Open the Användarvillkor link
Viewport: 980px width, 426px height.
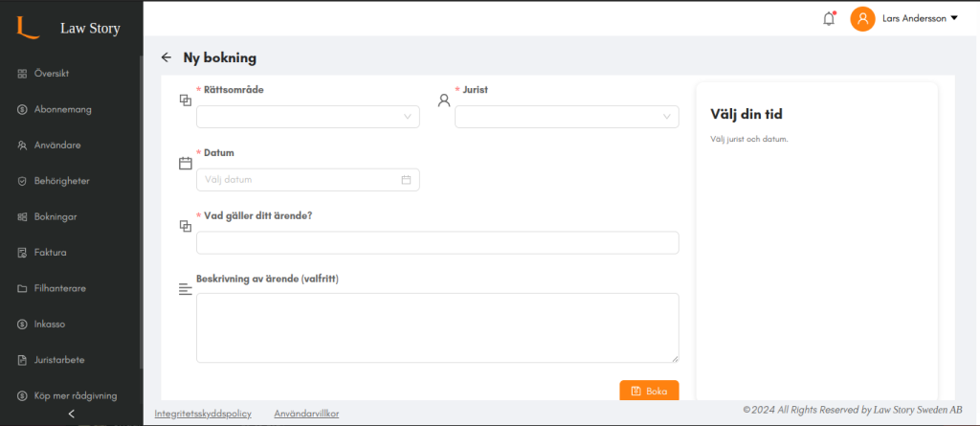307,414
